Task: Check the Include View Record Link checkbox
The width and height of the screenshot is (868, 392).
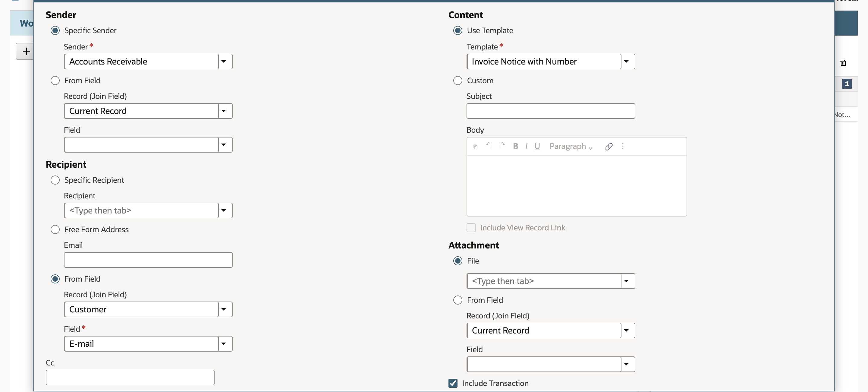Action: pyautogui.click(x=471, y=228)
